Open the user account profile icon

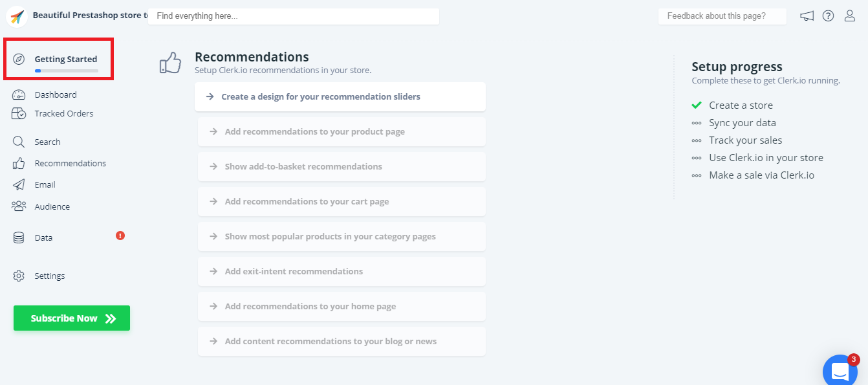coord(850,16)
